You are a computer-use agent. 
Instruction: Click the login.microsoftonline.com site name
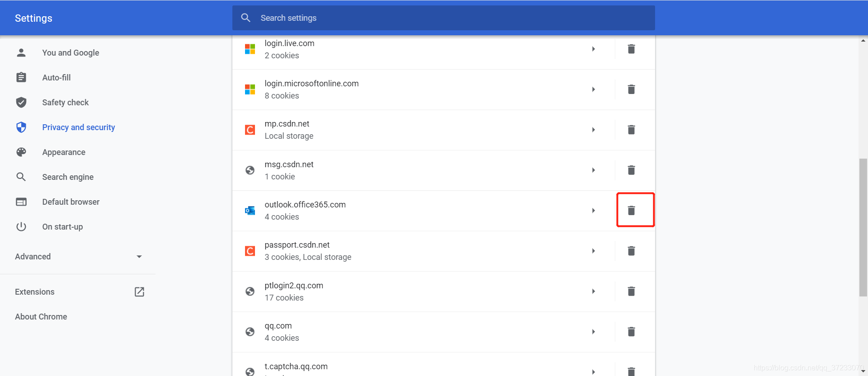point(311,84)
